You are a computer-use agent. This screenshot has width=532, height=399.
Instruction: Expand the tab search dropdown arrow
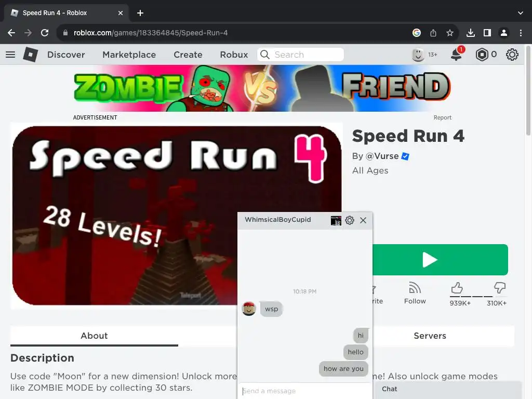(x=521, y=13)
